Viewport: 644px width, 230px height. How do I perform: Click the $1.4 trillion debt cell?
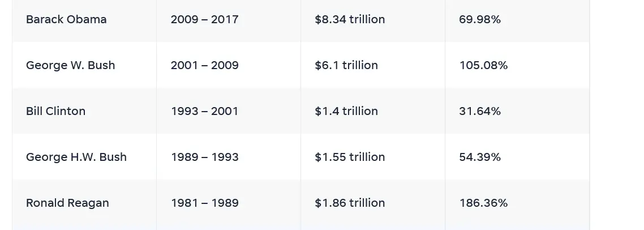pyautogui.click(x=346, y=111)
